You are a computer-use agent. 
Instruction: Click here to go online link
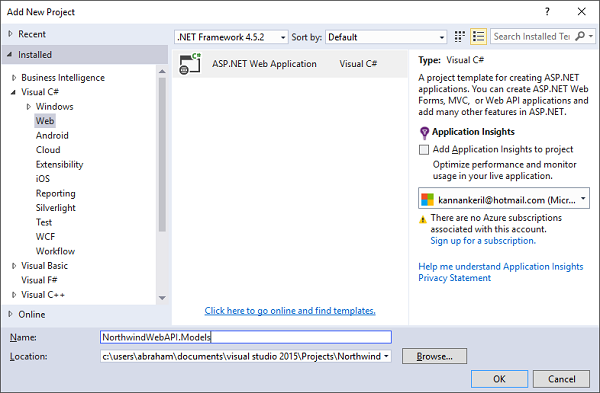click(290, 311)
